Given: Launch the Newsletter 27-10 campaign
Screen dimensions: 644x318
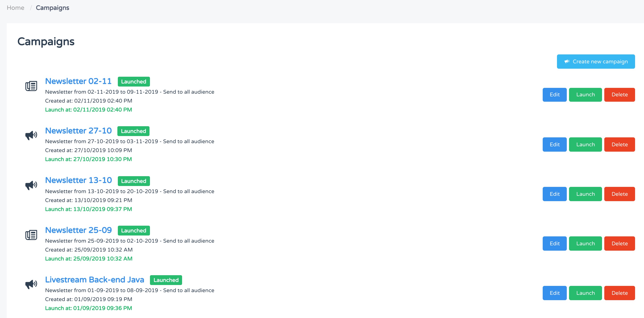Looking at the screenshot, I should coord(585,144).
